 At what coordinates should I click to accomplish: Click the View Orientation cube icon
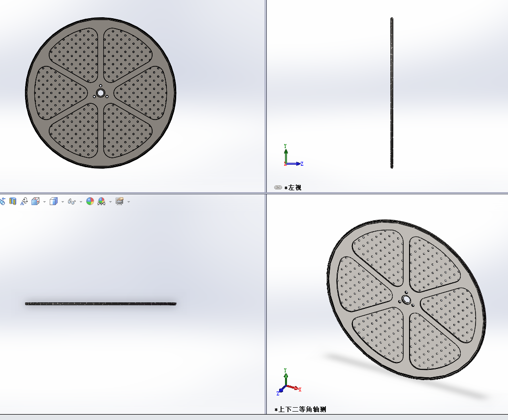point(35,201)
